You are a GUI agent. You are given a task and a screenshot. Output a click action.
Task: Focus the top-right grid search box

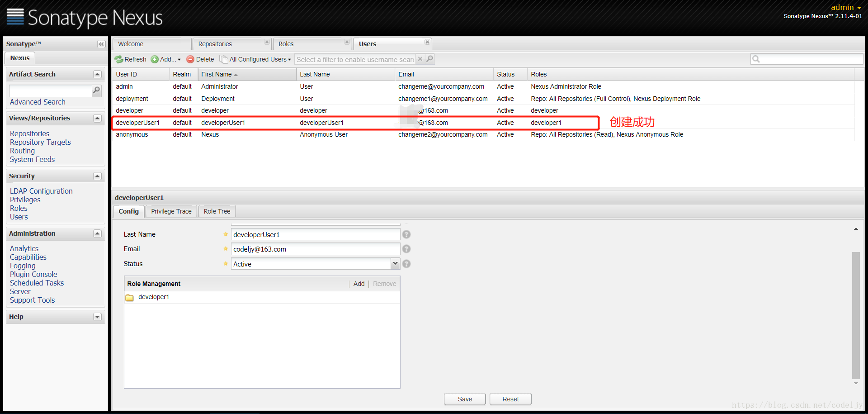(x=807, y=59)
